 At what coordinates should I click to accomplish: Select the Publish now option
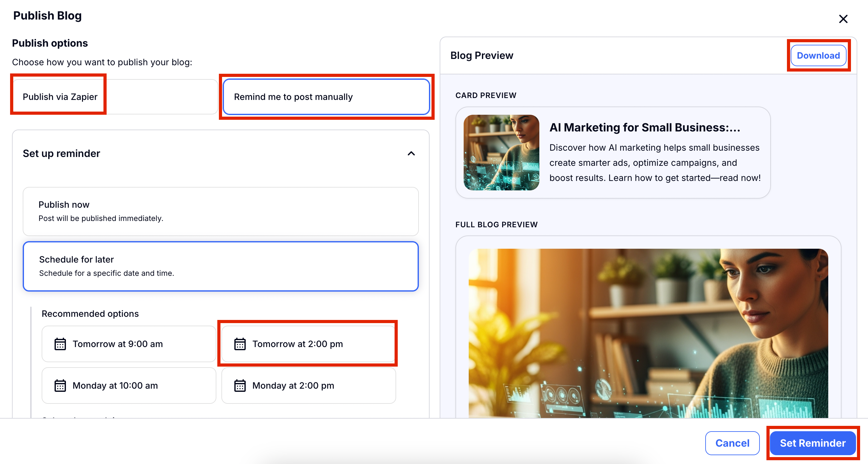220,211
